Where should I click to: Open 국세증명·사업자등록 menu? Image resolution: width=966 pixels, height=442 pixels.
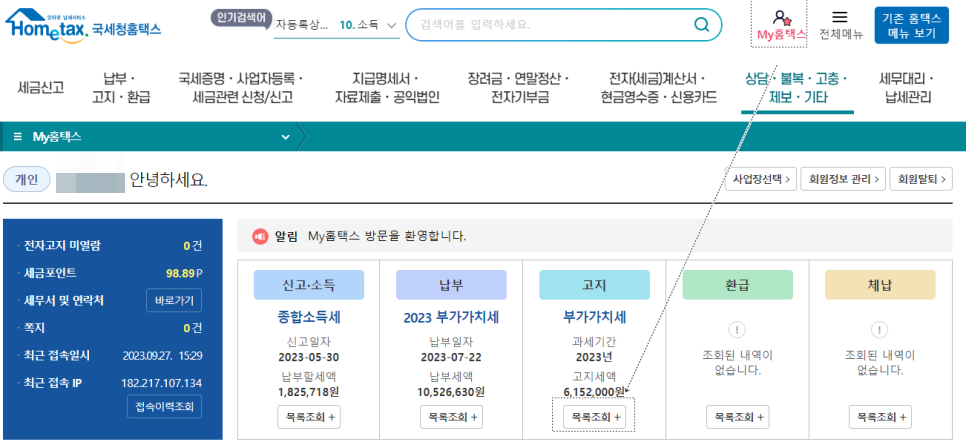(242, 88)
